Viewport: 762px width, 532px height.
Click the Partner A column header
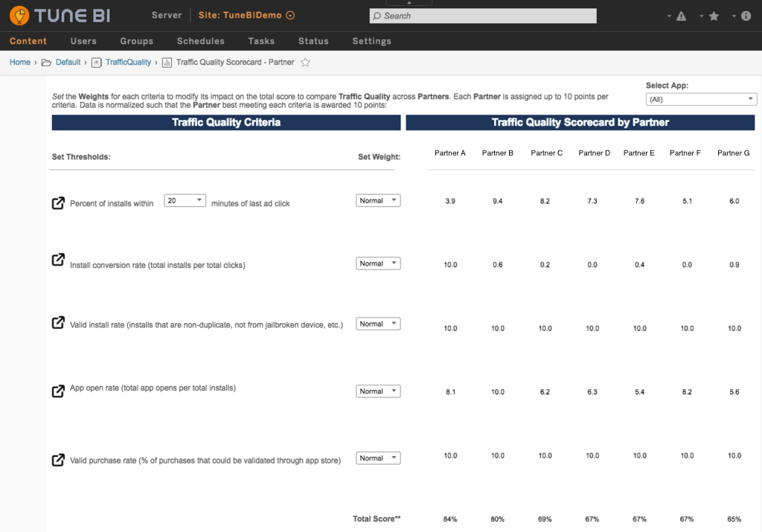click(x=450, y=153)
